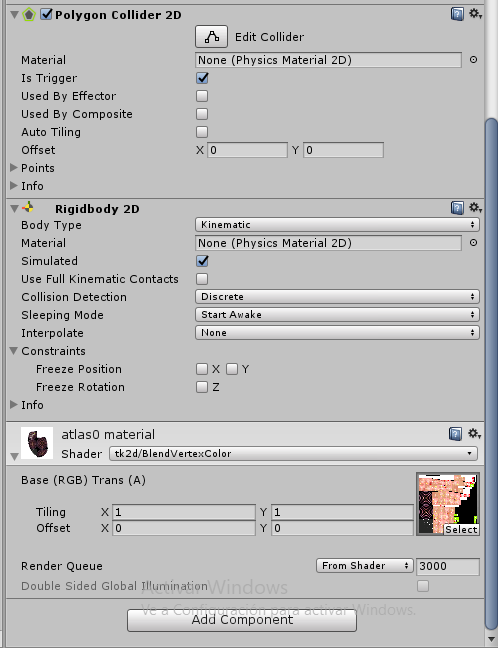Open Polygon Collider 2D help reference icon
This screenshot has width=498, height=648.
tap(457, 14)
